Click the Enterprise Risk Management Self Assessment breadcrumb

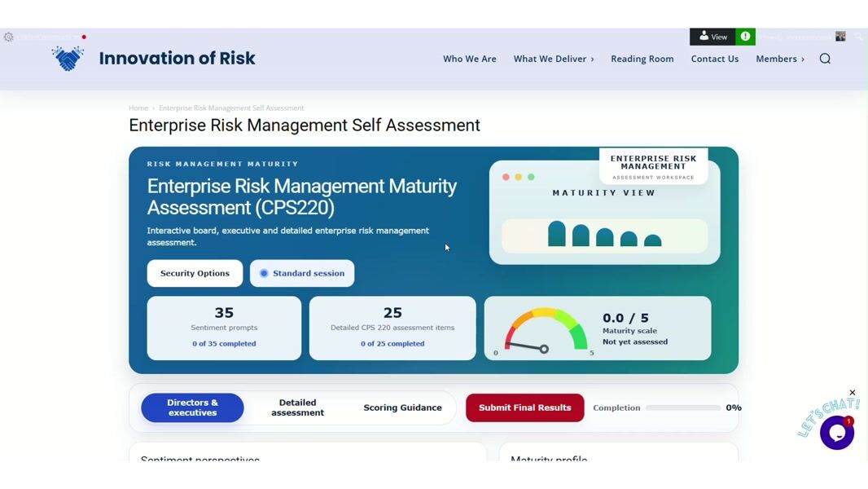(x=231, y=108)
